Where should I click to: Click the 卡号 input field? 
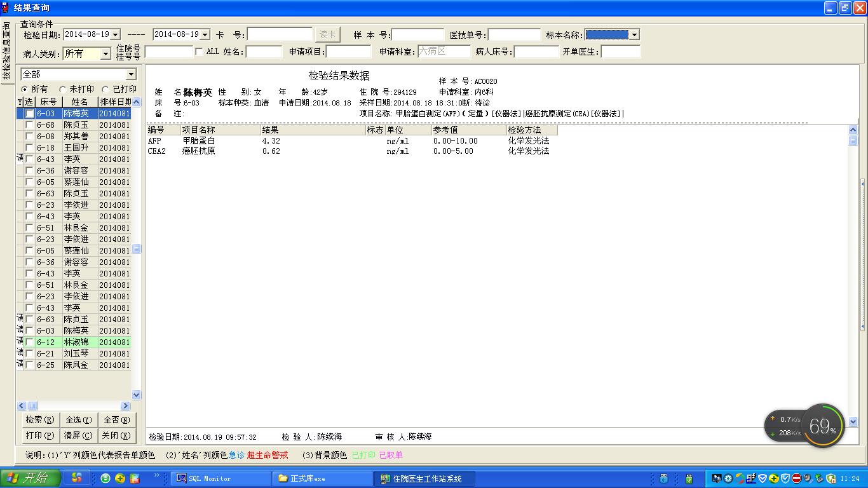(280, 34)
